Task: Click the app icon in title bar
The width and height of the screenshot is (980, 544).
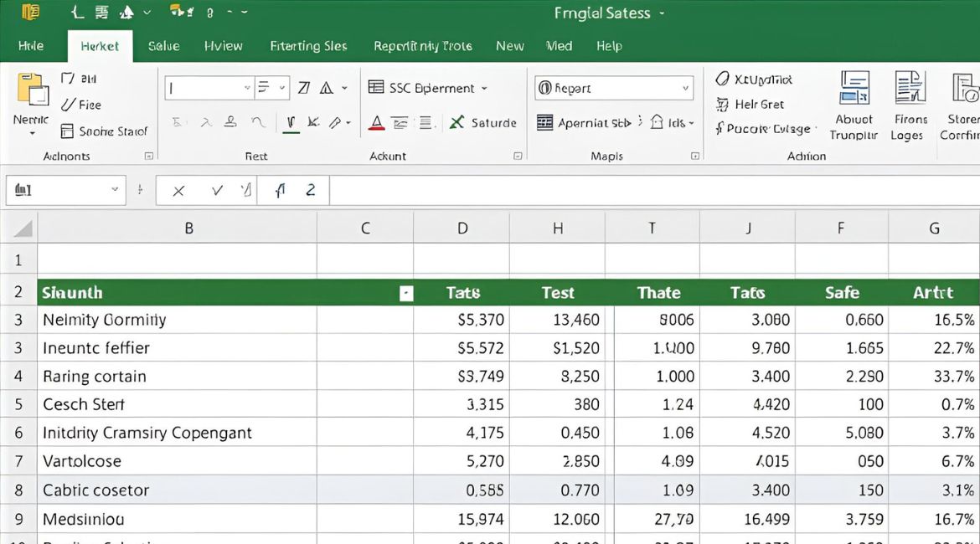Action: click(x=30, y=12)
